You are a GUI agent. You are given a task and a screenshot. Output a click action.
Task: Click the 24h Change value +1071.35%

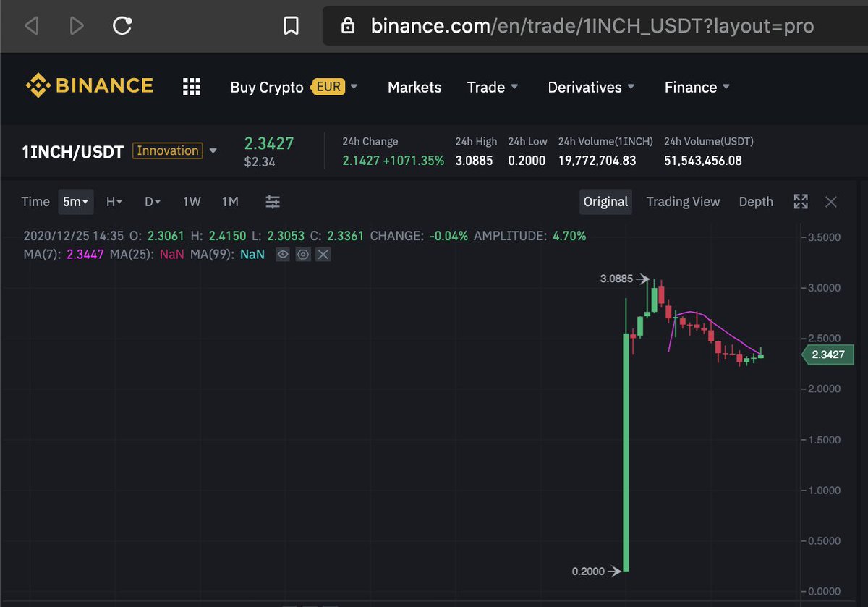tap(414, 161)
